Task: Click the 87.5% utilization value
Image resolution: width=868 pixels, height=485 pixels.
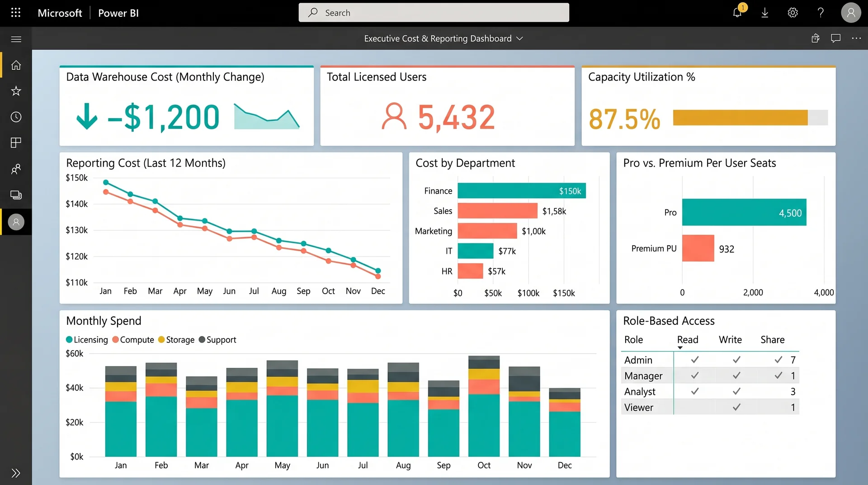Action: (624, 119)
